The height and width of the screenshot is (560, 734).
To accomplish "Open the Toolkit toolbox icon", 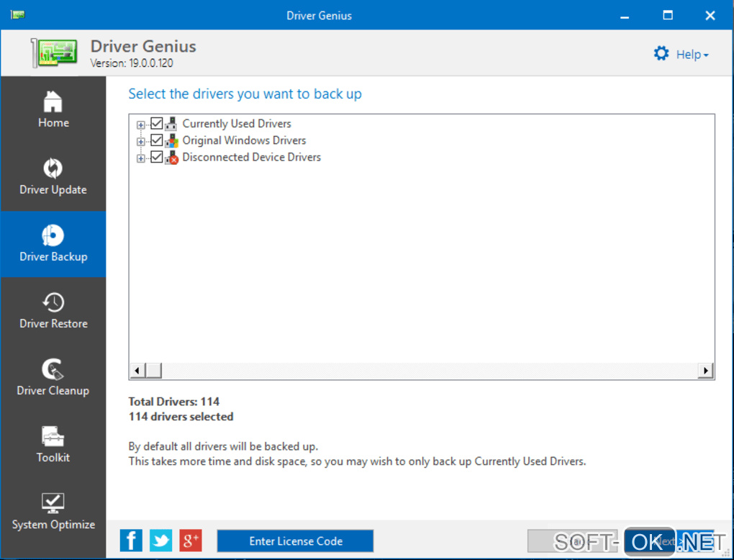I will point(53,436).
